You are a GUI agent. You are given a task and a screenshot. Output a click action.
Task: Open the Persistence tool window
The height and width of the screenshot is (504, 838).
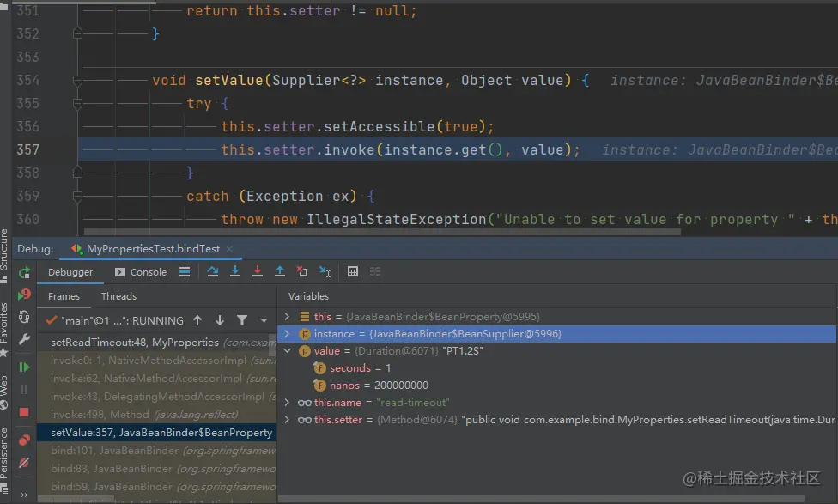tap(4, 459)
